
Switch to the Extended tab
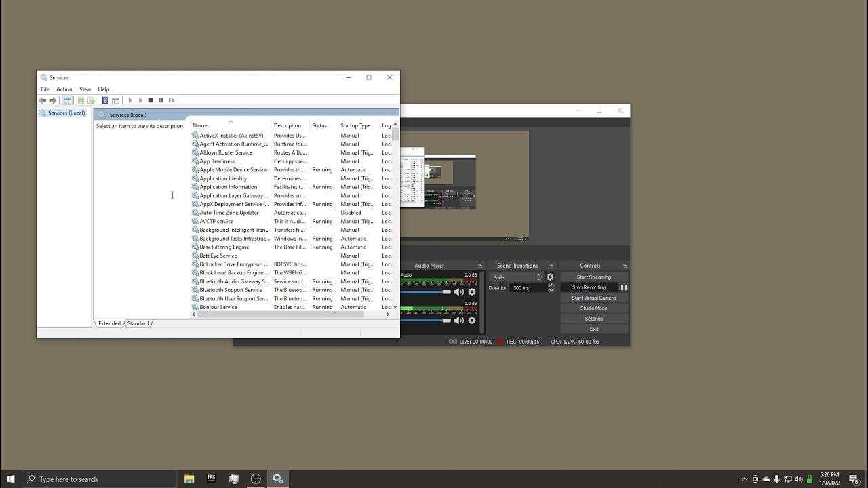[109, 323]
